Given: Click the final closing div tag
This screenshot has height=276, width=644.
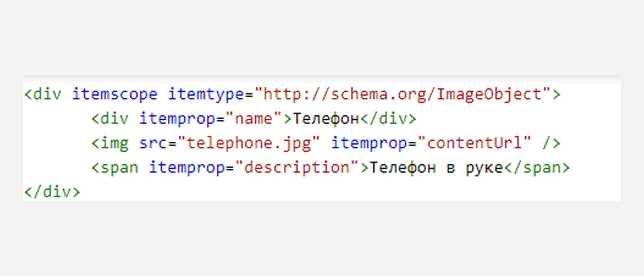Looking at the screenshot, I should (x=52, y=192).
